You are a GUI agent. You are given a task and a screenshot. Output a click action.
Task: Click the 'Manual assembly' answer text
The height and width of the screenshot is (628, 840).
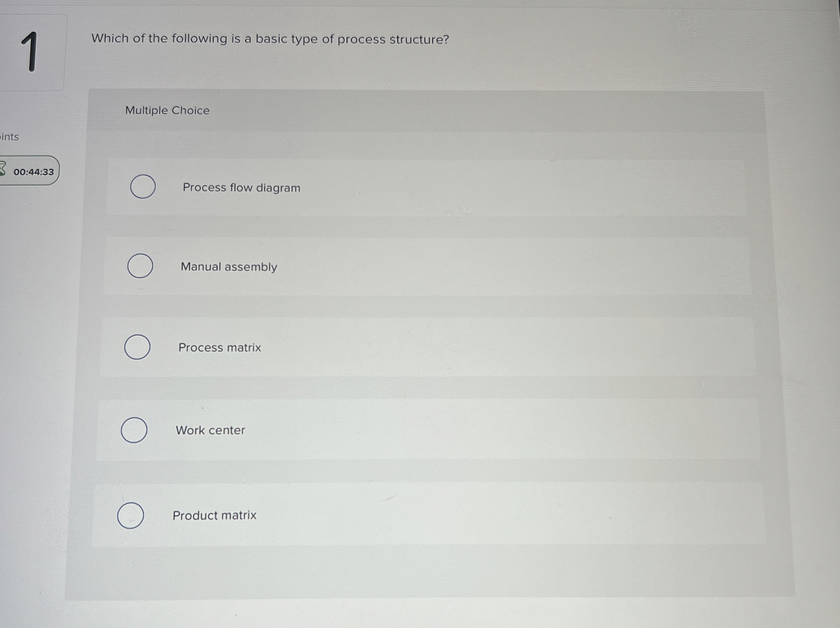[229, 267]
